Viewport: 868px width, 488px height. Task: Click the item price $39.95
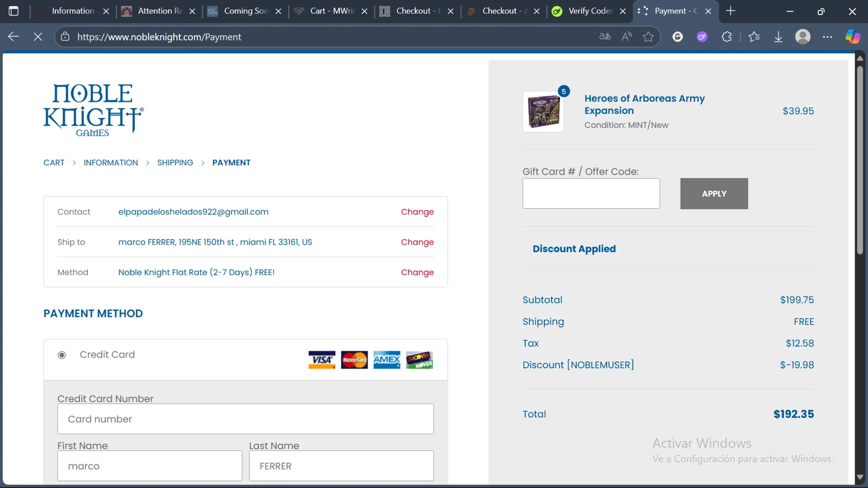point(798,111)
